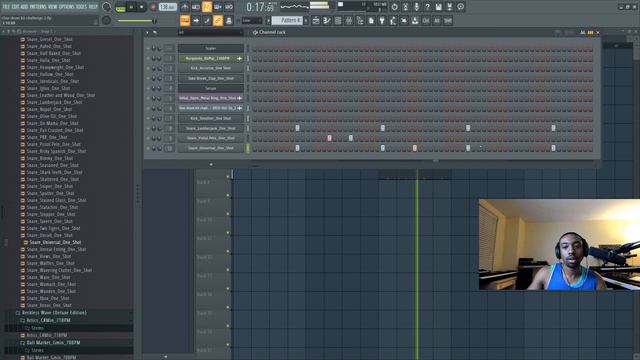The height and width of the screenshot is (360, 640).
Task: Open the Browser view icon
Action: coord(360,20)
